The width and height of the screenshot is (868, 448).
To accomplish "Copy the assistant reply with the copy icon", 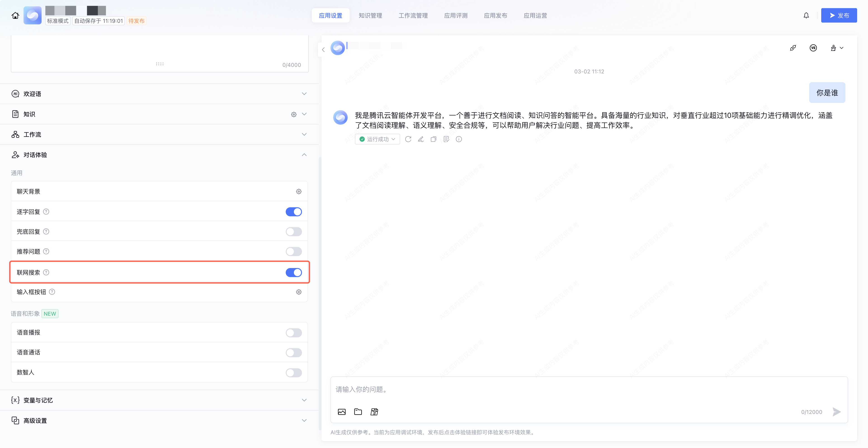I will [433, 139].
